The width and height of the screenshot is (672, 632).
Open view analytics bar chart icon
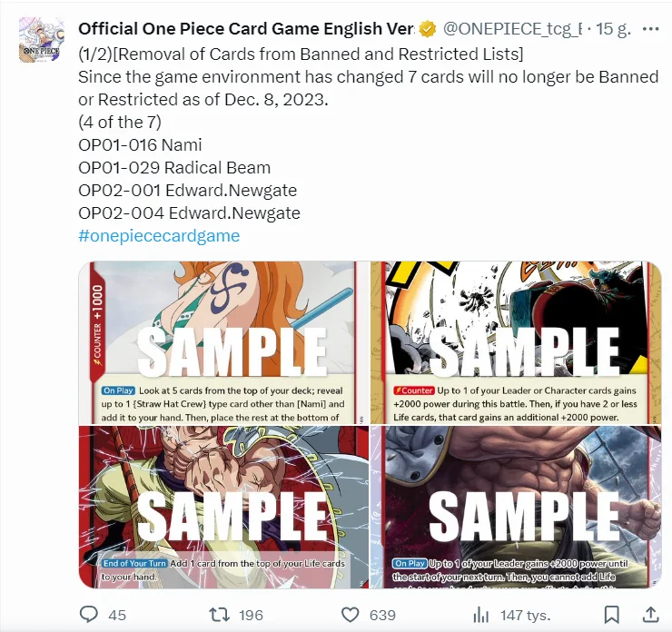[x=481, y=615]
